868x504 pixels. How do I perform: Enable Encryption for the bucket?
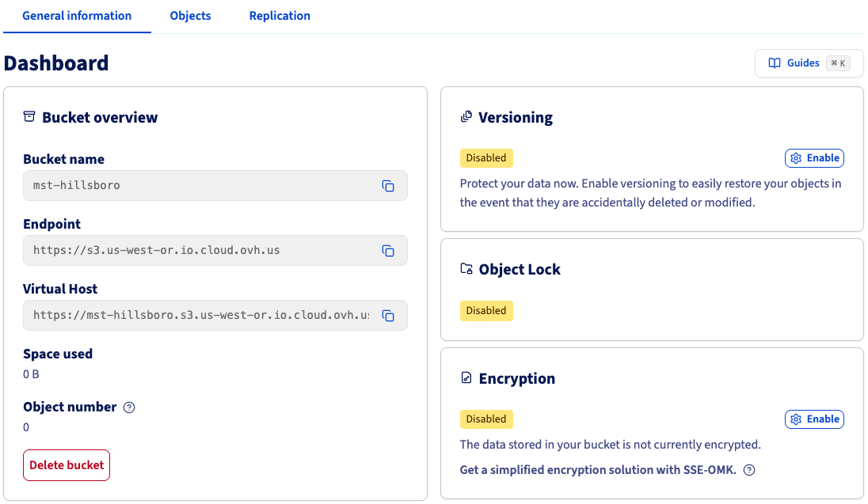(x=814, y=419)
